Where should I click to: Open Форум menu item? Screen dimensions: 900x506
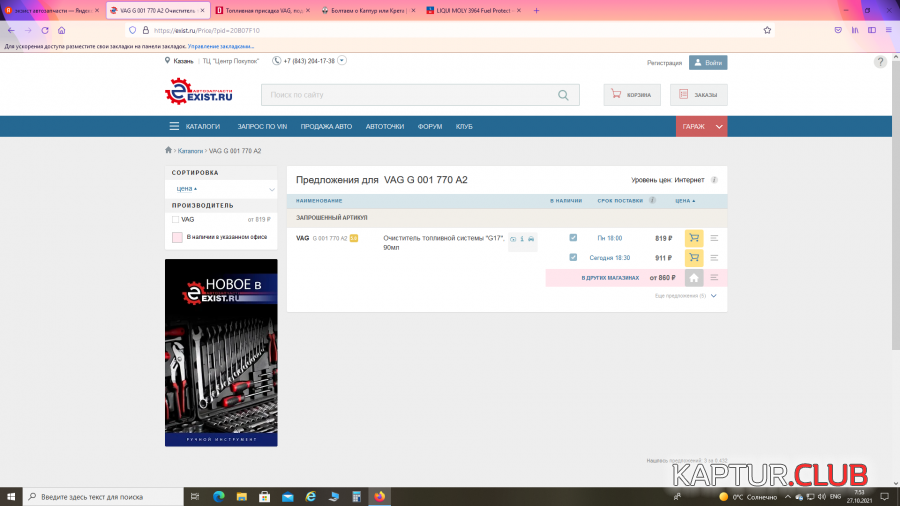tap(430, 126)
